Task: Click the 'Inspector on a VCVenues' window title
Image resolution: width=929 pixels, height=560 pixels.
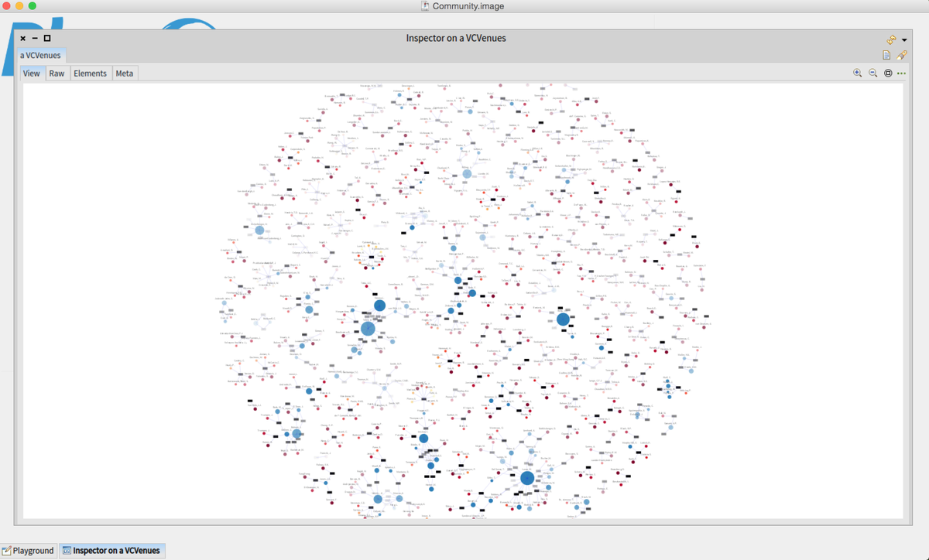Action: point(456,38)
